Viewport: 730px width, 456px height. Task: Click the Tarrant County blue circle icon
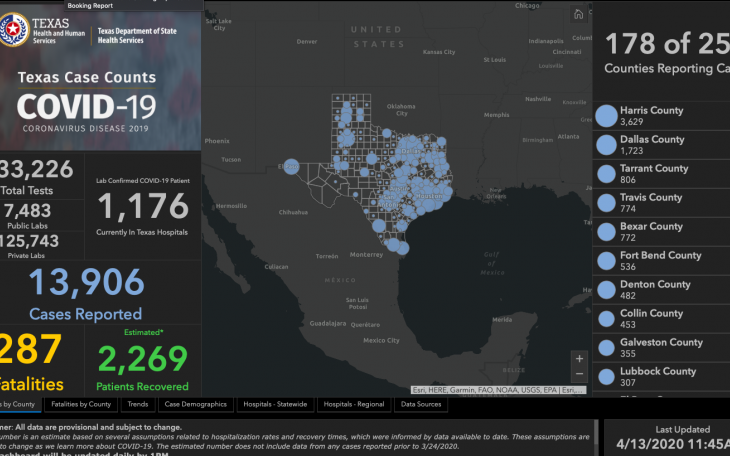click(606, 174)
